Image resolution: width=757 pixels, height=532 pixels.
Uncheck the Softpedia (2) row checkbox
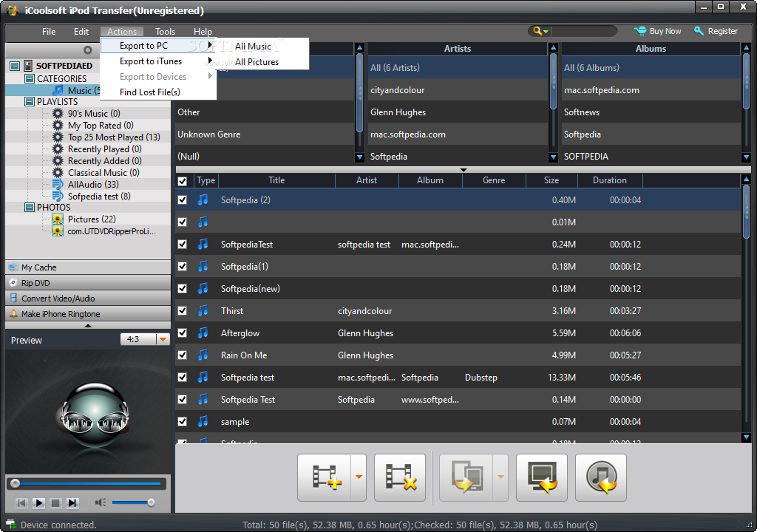pos(183,199)
